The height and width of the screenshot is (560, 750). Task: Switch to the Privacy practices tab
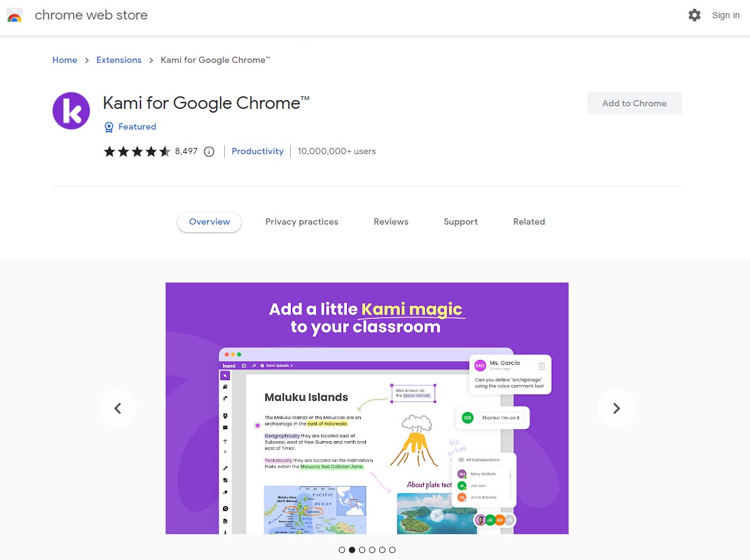(302, 221)
